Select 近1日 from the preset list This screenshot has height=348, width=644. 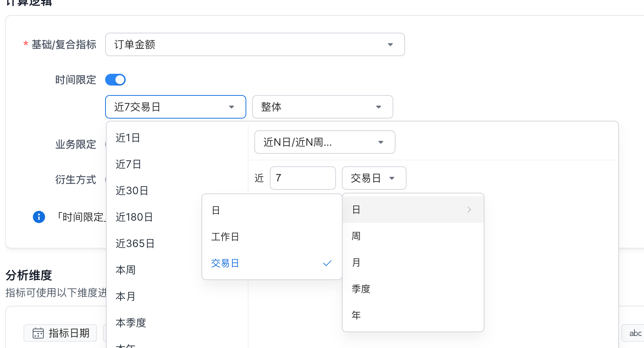coord(128,138)
